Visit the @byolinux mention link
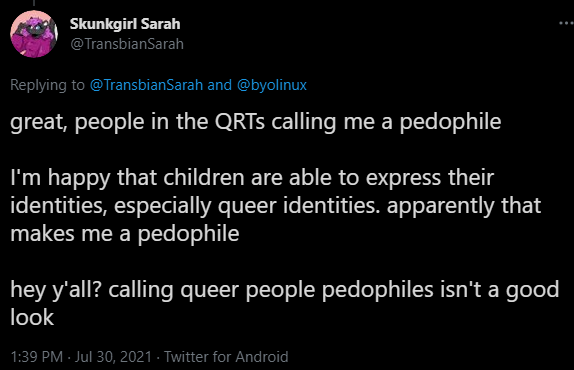This screenshot has width=574, height=370. coord(272,85)
